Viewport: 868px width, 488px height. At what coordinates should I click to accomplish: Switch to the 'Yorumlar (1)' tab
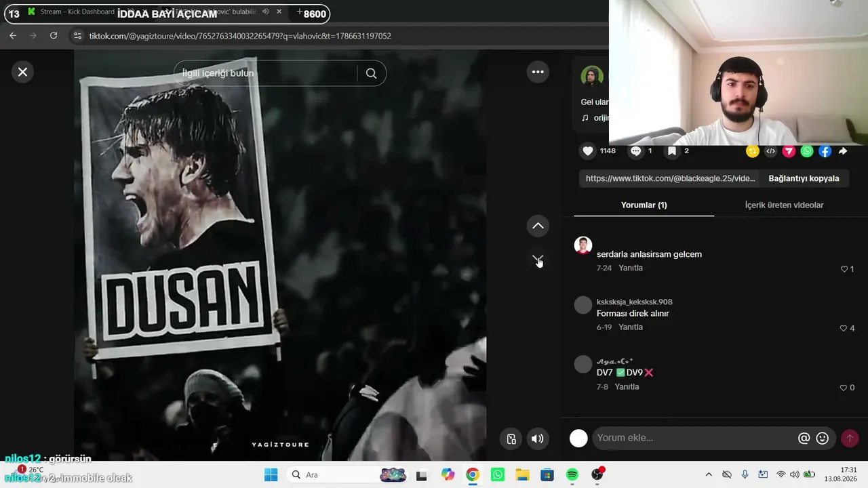click(644, 205)
